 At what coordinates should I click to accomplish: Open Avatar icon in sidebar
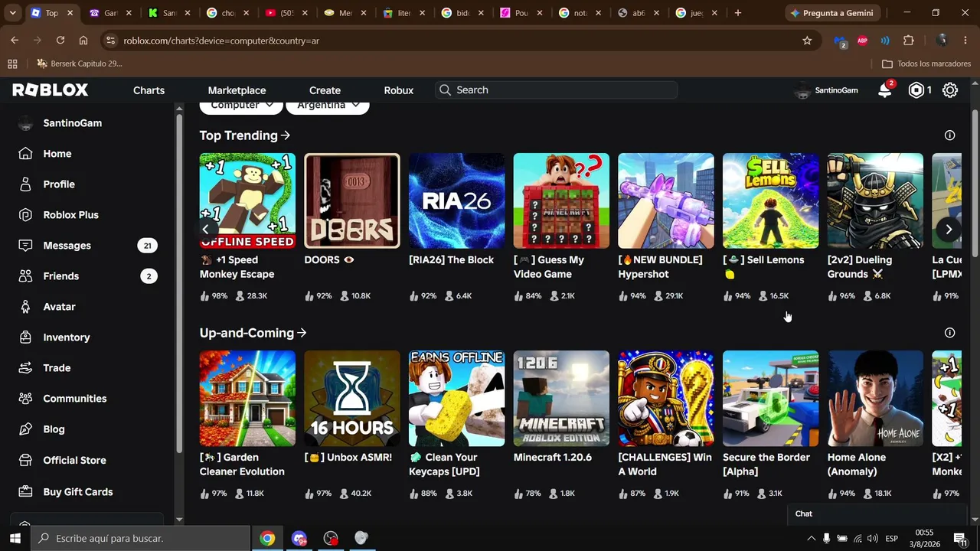25,307
